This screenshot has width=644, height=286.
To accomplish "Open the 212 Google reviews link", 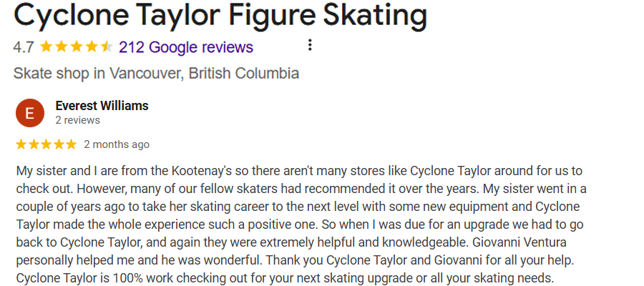I will (x=185, y=47).
